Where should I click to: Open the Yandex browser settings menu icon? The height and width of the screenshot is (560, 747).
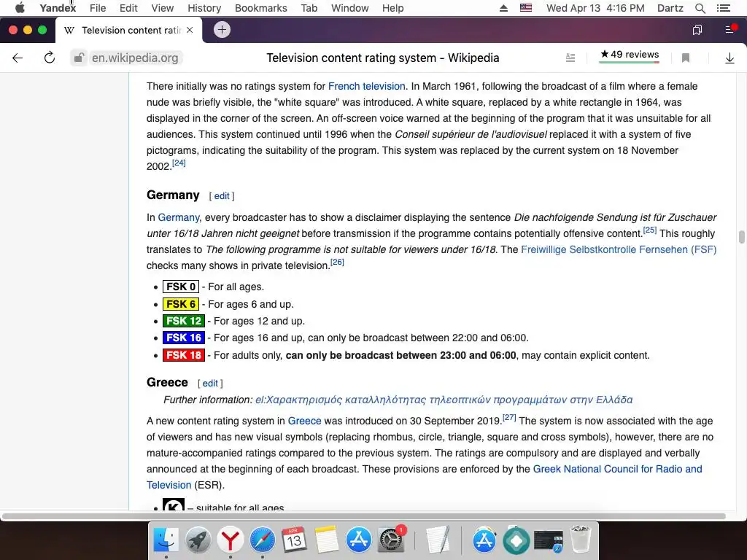(x=730, y=29)
